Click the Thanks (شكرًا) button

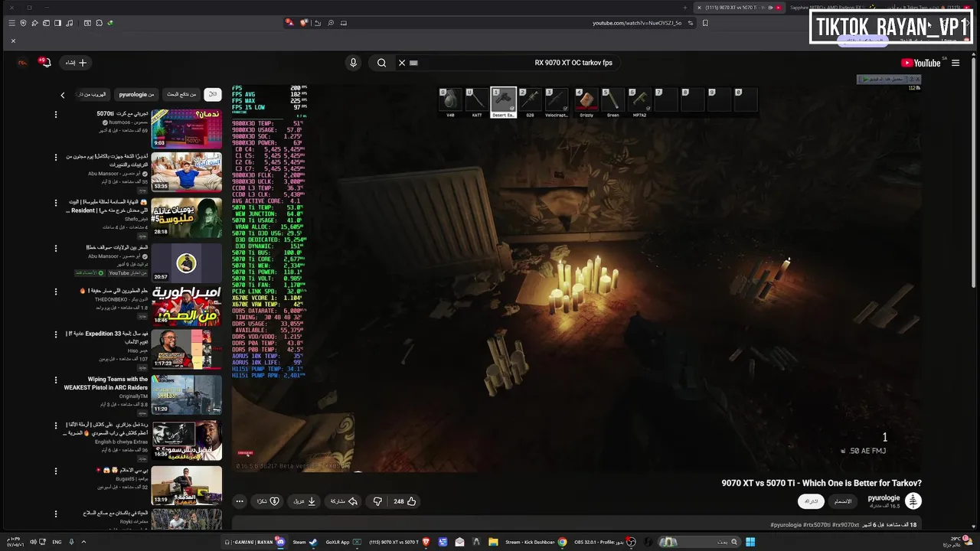(268, 501)
